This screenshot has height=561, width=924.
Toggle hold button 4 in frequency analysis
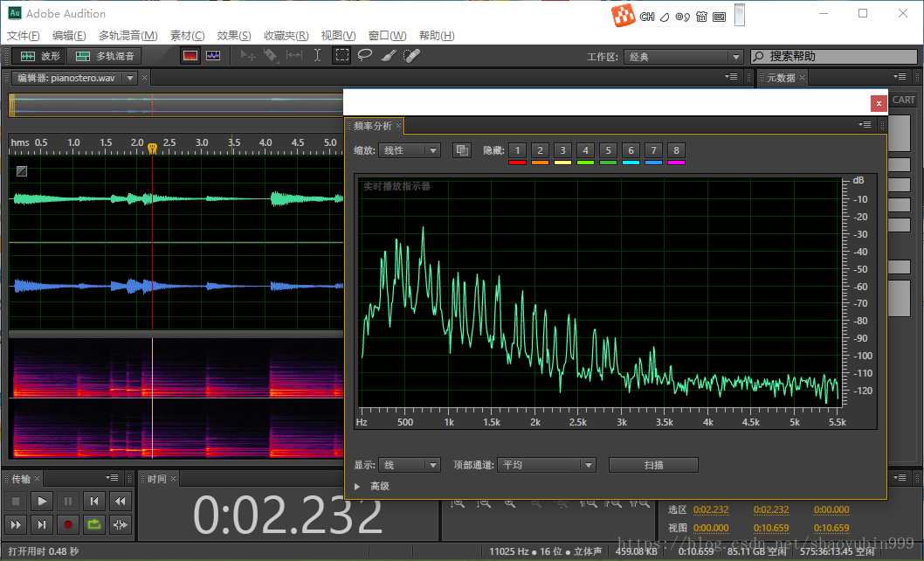pyautogui.click(x=585, y=150)
